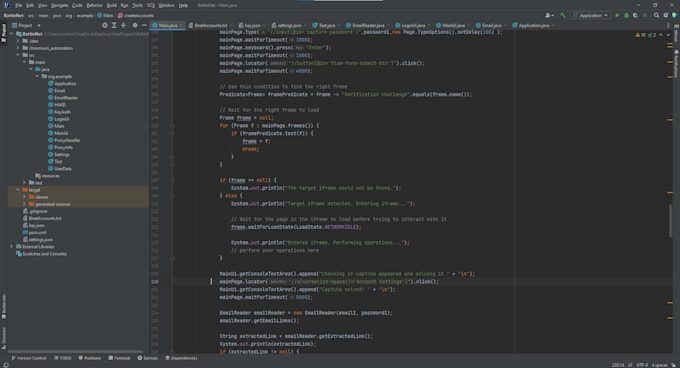Switch to the Application.java tab
The height and width of the screenshot is (368, 680).
(533, 26)
